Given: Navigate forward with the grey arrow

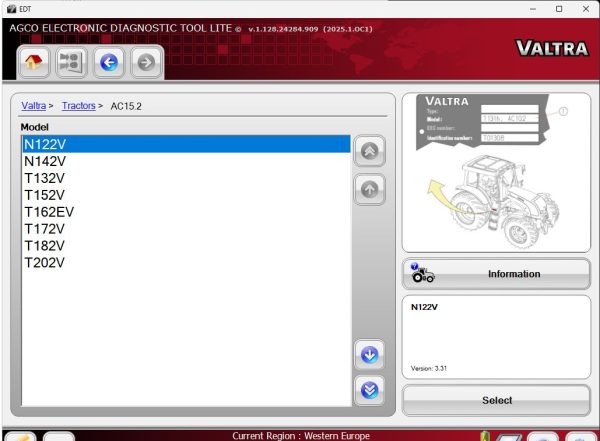Looking at the screenshot, I should point(146,62).
